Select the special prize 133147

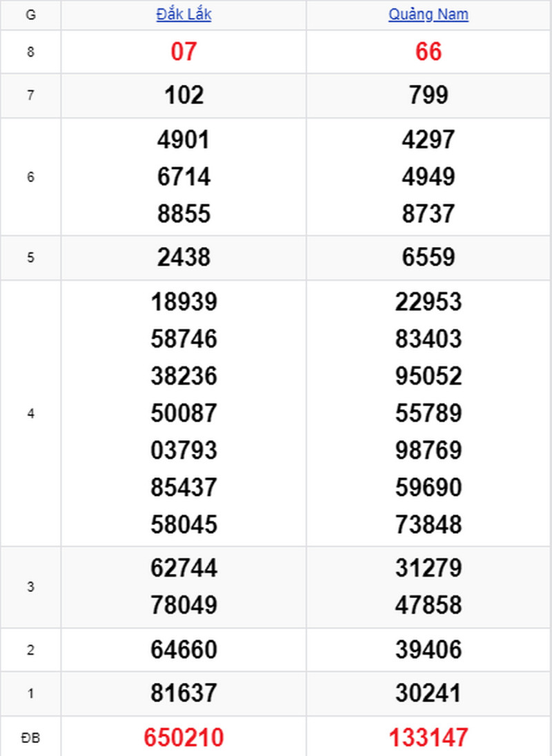(x=428, y=737)
